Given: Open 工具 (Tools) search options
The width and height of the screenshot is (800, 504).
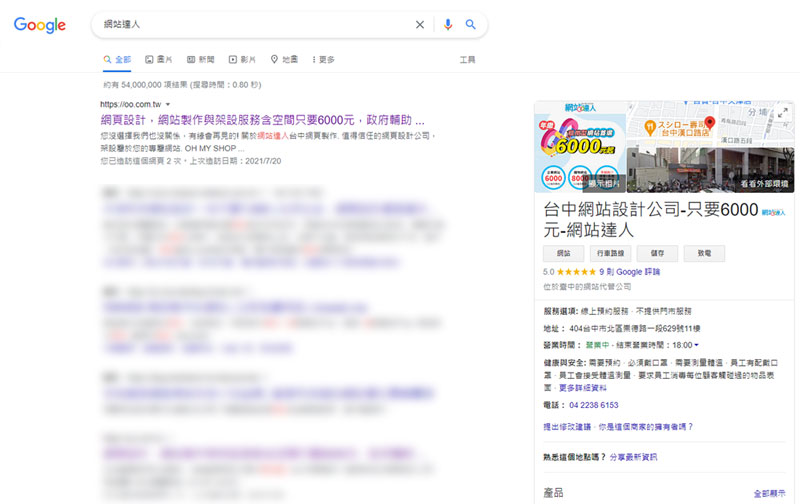Looking at the screenshot, I should [467, 60].
